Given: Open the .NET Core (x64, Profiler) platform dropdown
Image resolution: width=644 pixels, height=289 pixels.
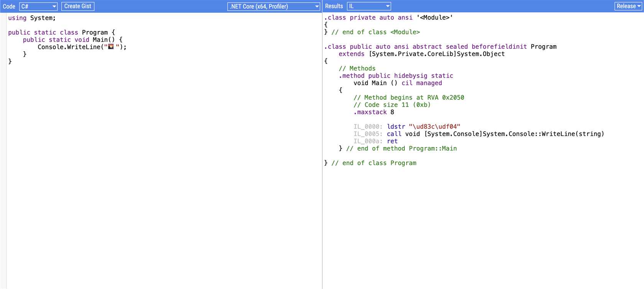Looking at the screenshot, I should (274, 7).
